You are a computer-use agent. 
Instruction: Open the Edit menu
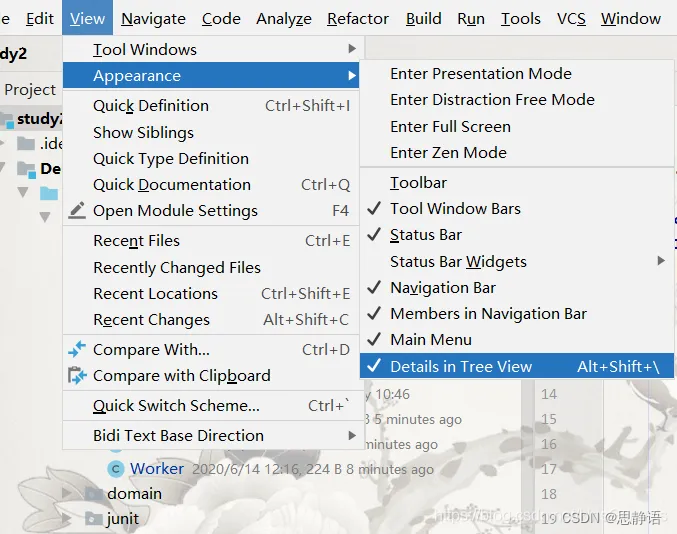click(x=40, y=19)
